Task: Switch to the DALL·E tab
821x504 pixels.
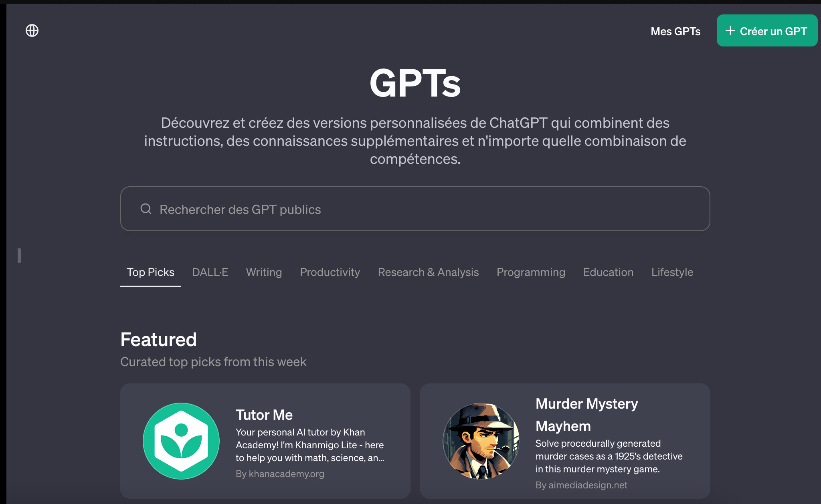Action: coord(210,272)
